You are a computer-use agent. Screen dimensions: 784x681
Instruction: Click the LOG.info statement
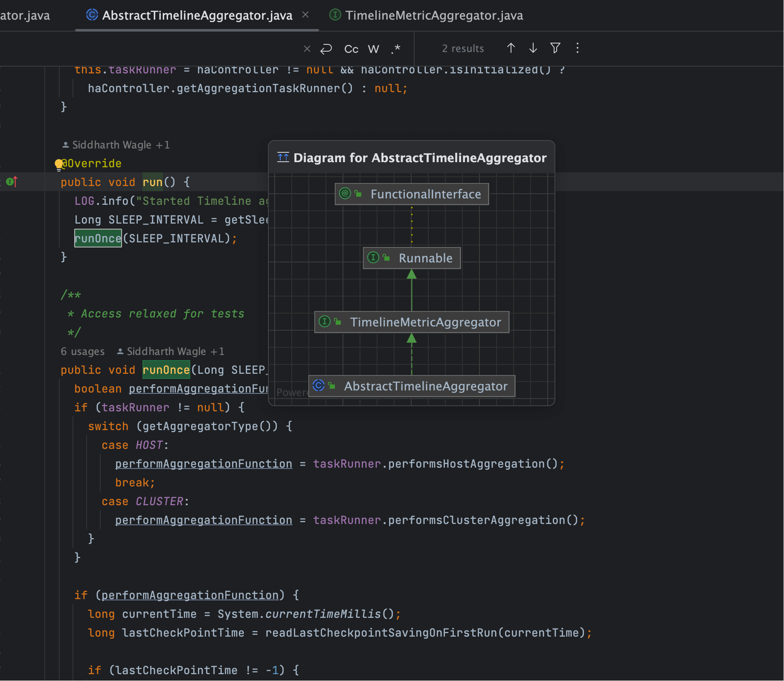171,201
